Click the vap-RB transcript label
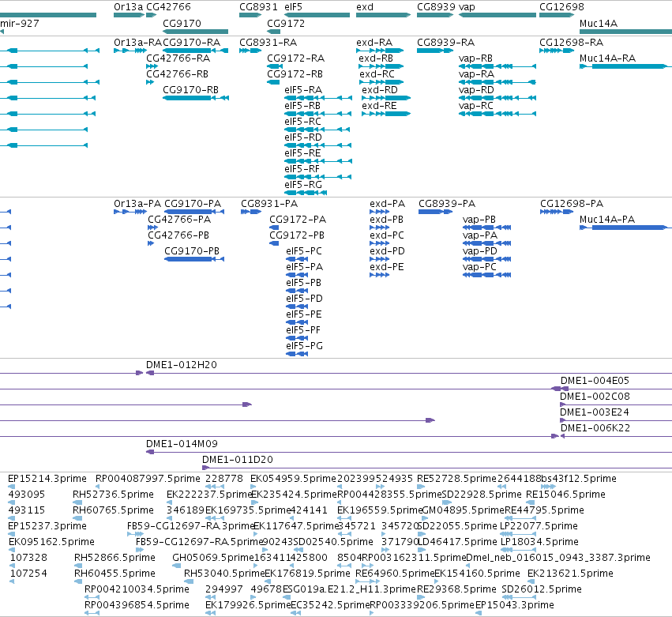Screen dimensions: 672x617 [x=475, y=58]
